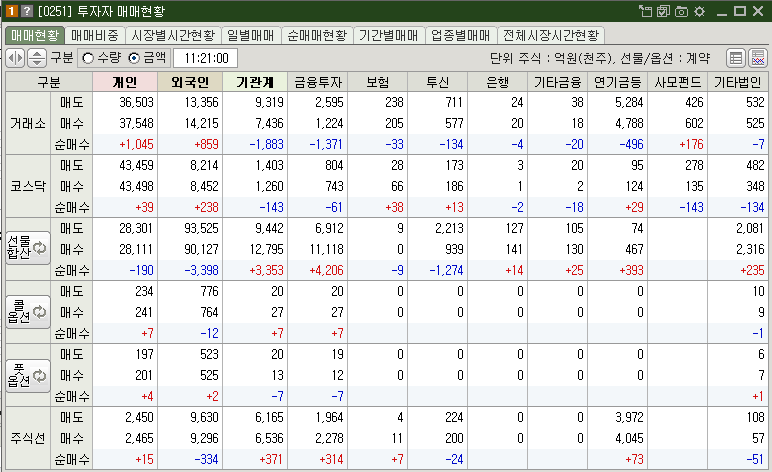This screenshot has height=472, width=772.
Task: Select the 주식선 row label
Action: (x=28, y=438)
